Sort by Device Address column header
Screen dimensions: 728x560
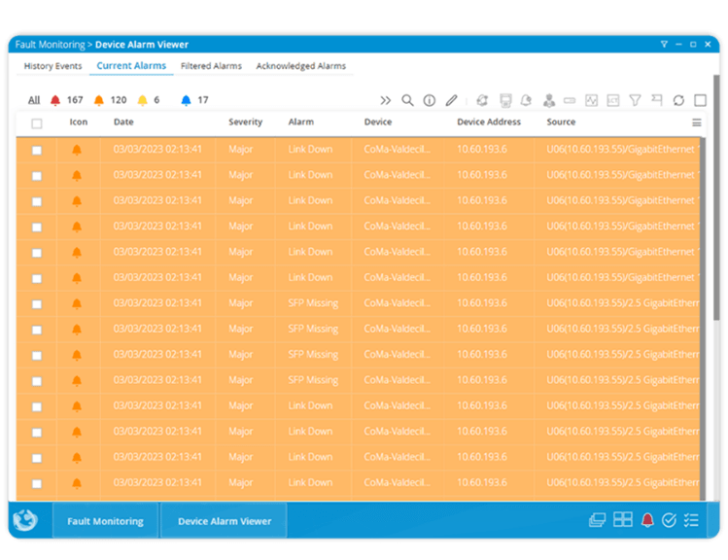[489, 122]
